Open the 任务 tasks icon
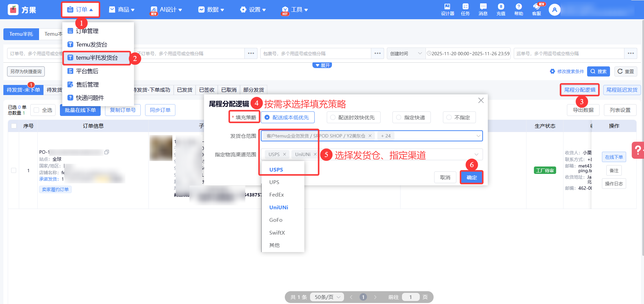This screenshot has width=644, height=304. (x=465, y=9)
